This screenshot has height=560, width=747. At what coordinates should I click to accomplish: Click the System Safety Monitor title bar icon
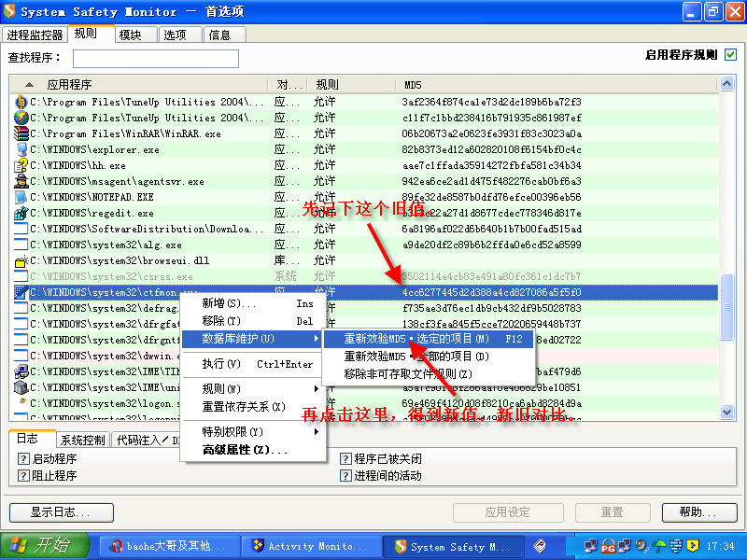(9, 11)
